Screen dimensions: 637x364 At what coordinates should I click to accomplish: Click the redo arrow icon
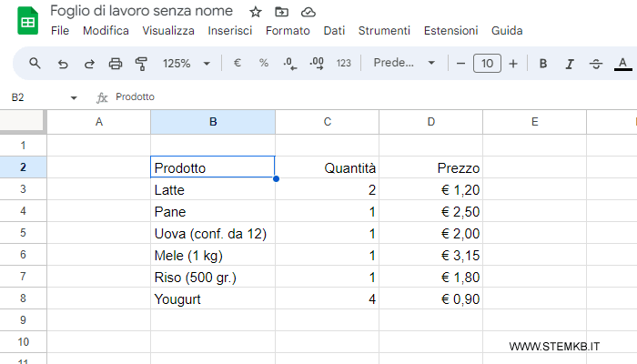[89, 64]
